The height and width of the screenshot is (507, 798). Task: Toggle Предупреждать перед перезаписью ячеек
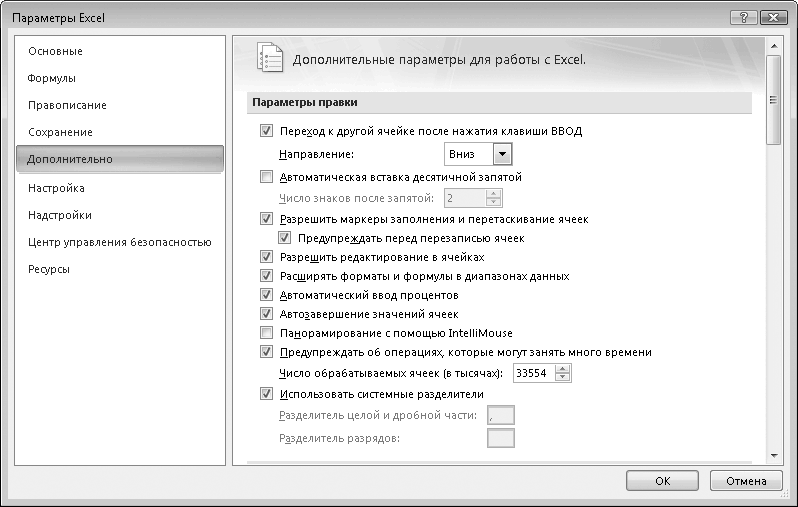point(284,238)
